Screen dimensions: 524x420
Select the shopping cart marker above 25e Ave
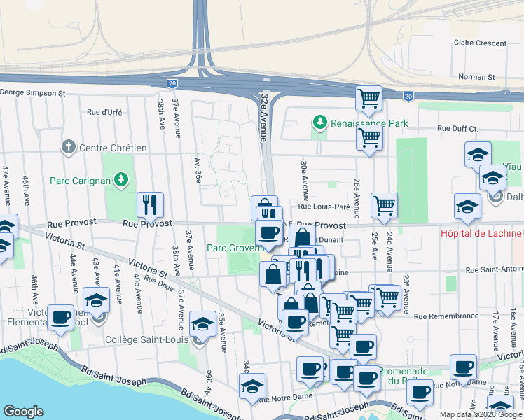[x=384, y=206]
